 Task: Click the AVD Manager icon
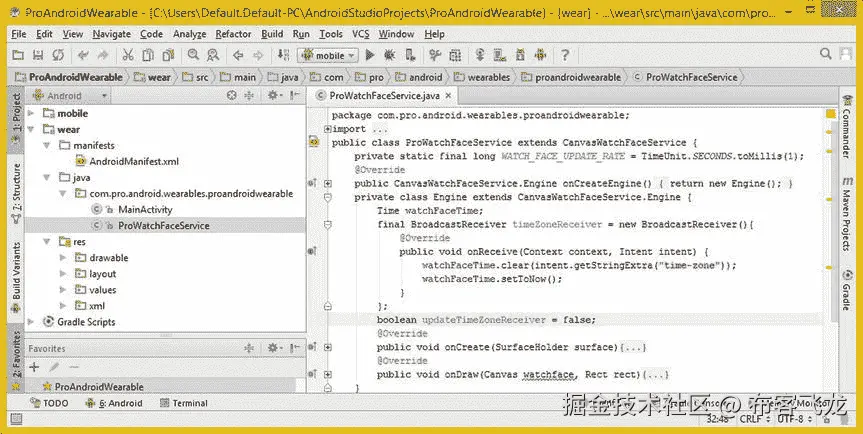pos(500,55)
